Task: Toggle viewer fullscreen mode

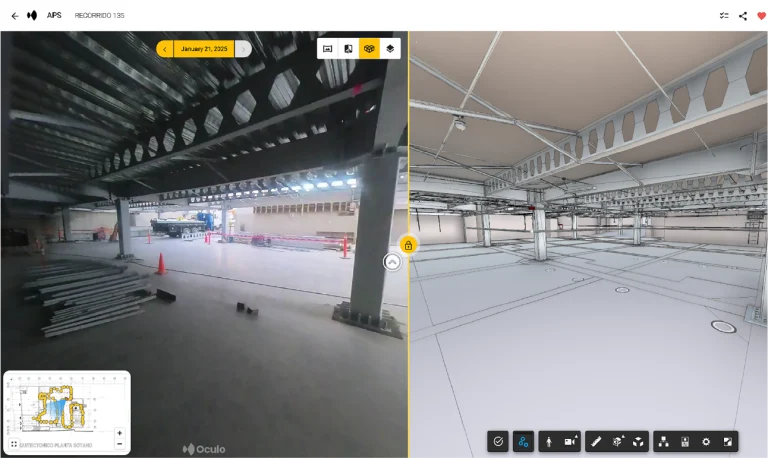Action: pyautogui.click(x=727, y=442)
